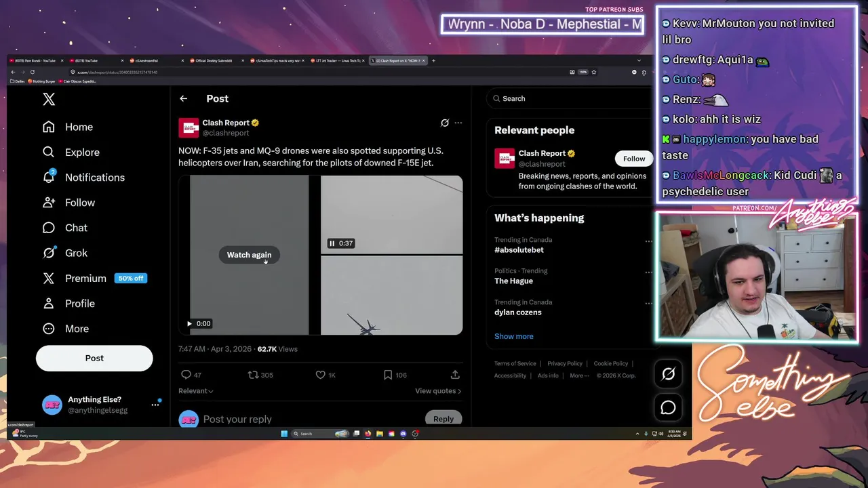Image resolution: width=868 pixels, height=488 pixels.
Task: Click the X Search box
Action: pos(568,99)
